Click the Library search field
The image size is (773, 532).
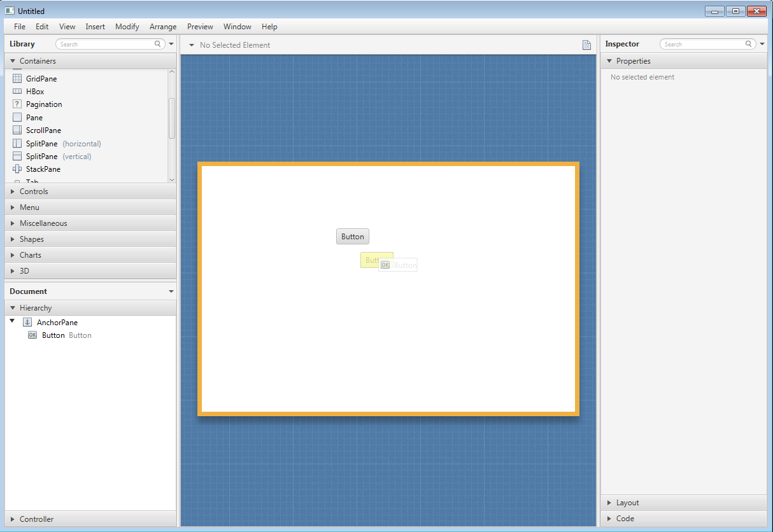(106, 45)
